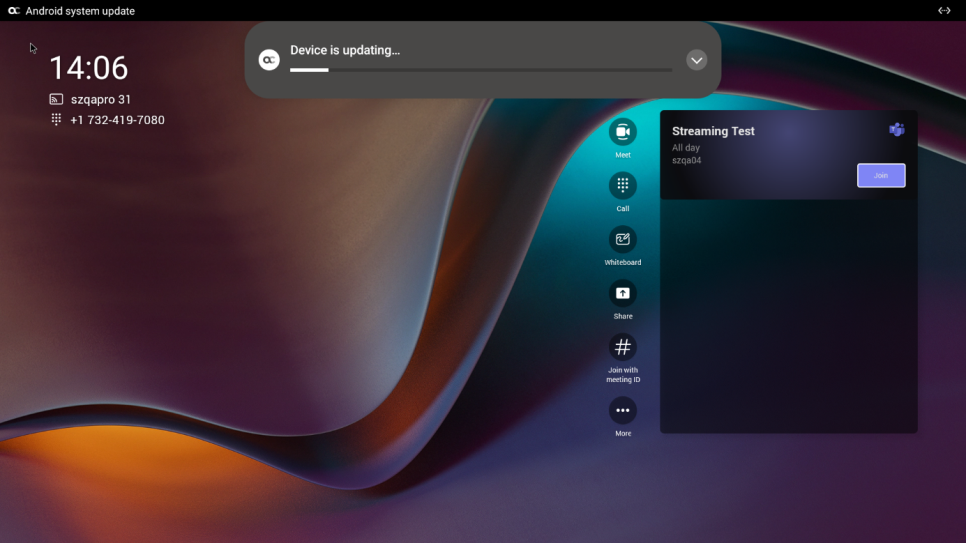Launch the Whiteboard
Viewport: 966px width, 543px height.
622,240
